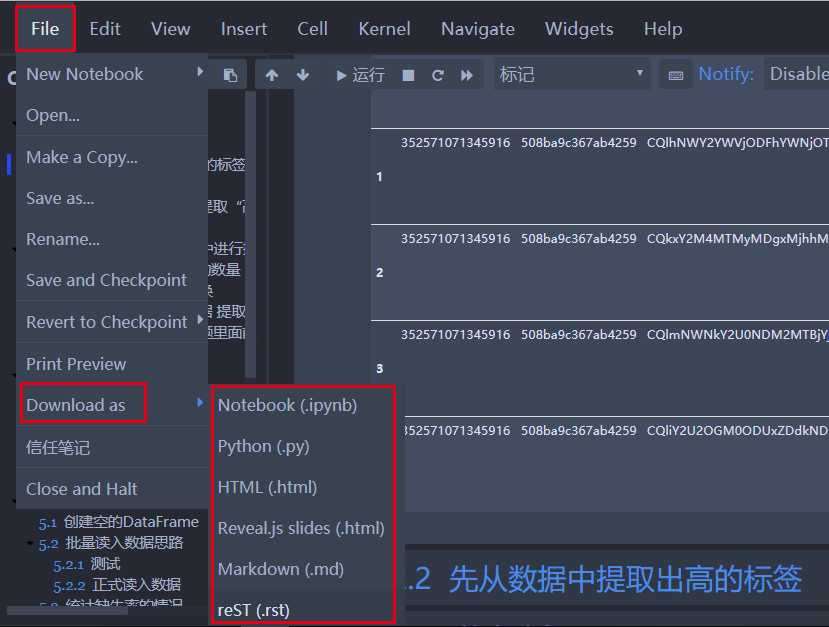Restart the kernel icon

[x=437, y=74]
